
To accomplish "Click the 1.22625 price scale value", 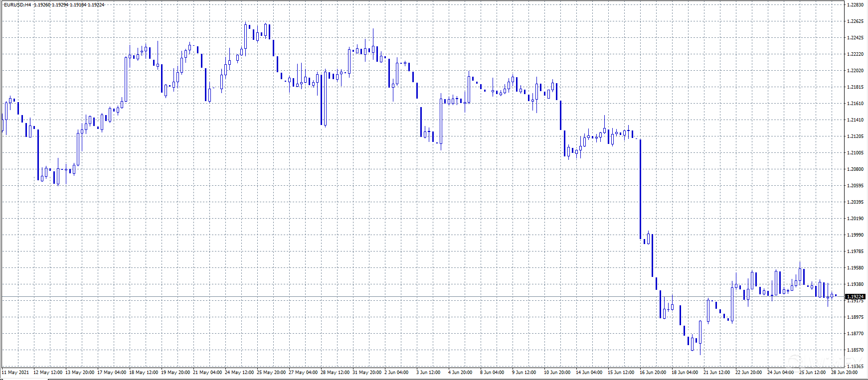I will [855, 21].
